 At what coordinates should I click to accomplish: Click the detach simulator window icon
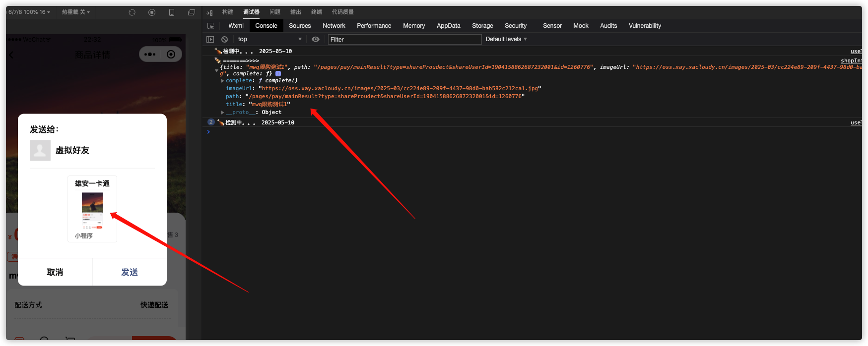click(192, 12)
